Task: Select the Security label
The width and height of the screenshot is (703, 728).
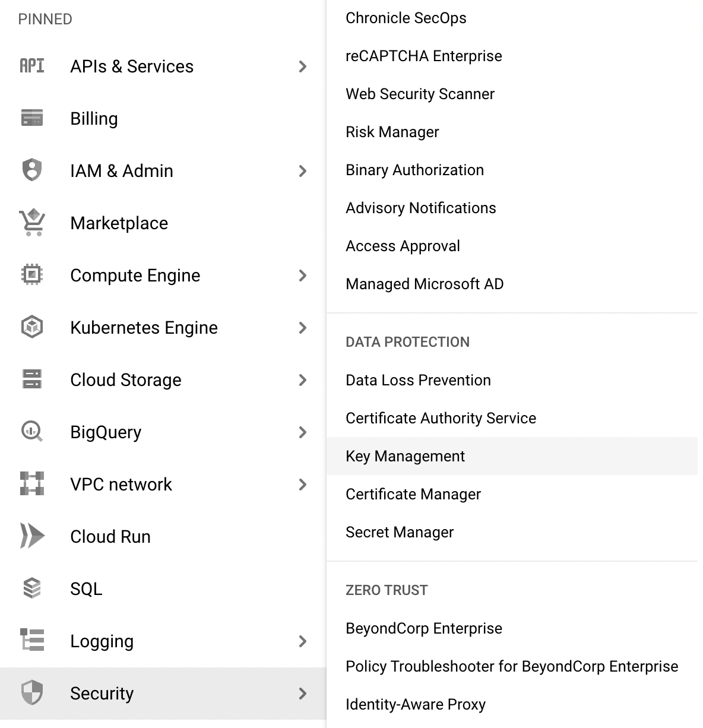Action: pos(102,694)
